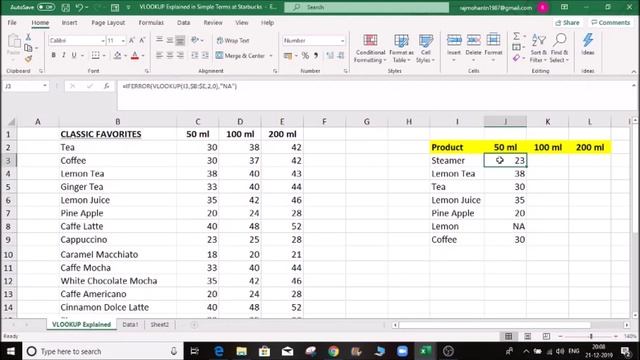Screen dimensions: 640x360
Task: Switch to Sheet2 sheet tab
Action: point(159,324)
